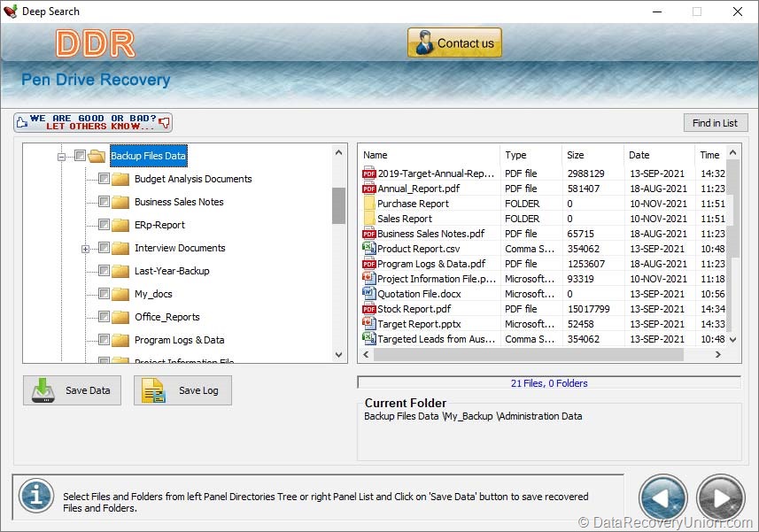The height and width of the screenshot is (532, 759).
Task: Click folder icon of My_docs
Action: 120,294
